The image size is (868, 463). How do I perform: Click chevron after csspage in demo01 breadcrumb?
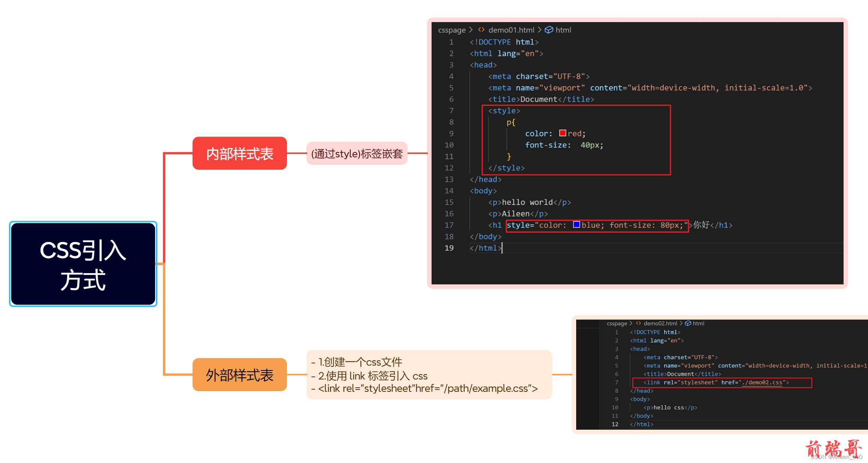471,30
